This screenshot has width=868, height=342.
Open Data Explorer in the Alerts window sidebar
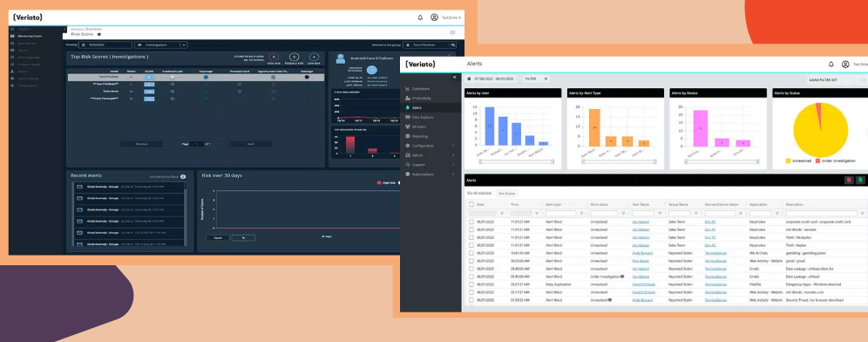[x=423, y=117]
